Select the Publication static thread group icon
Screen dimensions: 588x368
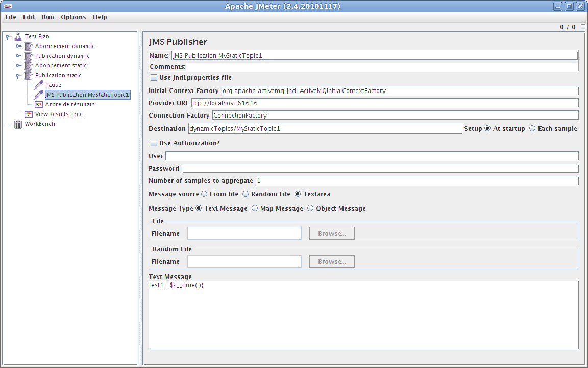point(28,75)
